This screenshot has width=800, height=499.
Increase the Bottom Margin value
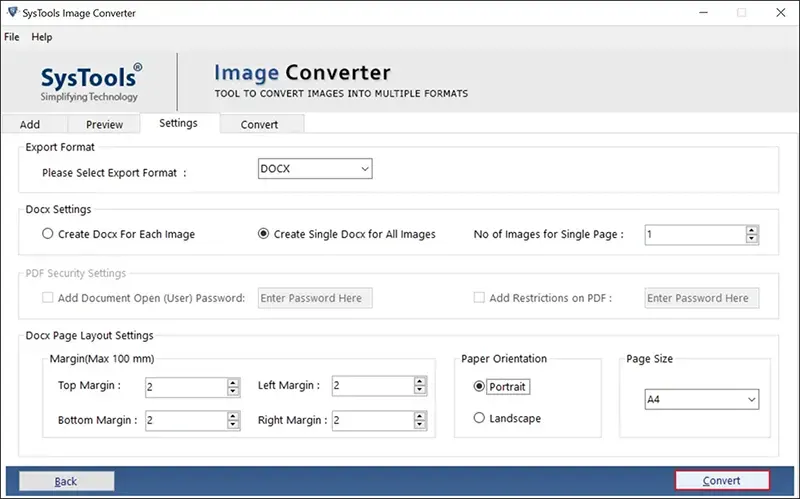[233, 416]
